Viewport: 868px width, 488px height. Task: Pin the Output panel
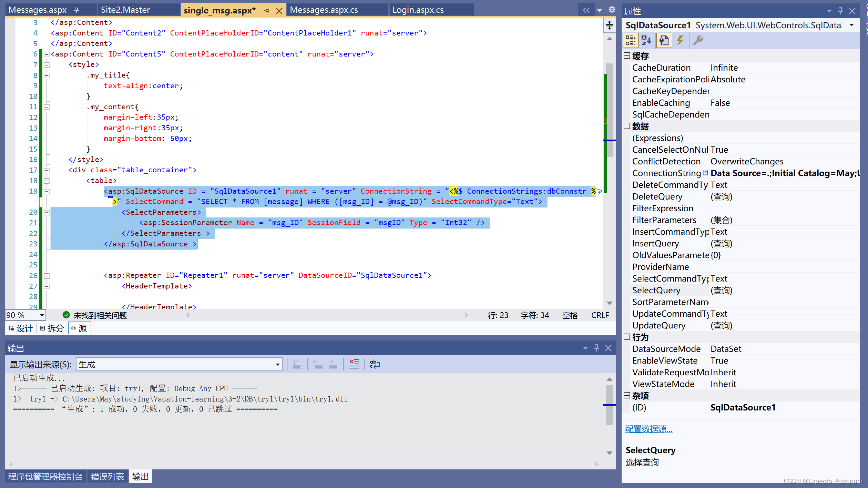click(x=596, y=348)
